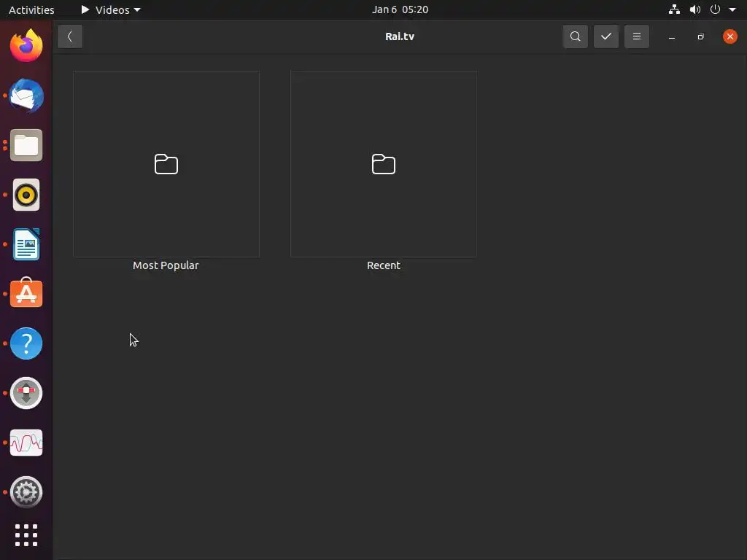Go back using the header back arrow
This screenshot has width=747, height=560.
point(70,36)
